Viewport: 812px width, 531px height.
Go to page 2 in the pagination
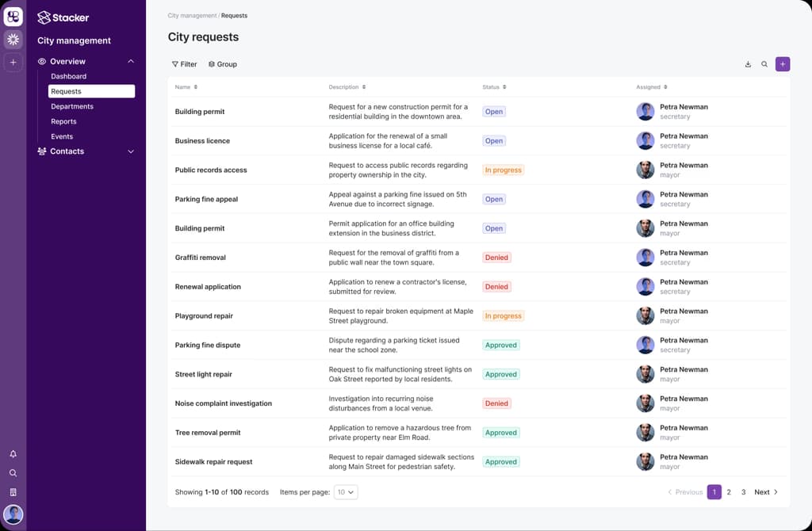[729, 492]
